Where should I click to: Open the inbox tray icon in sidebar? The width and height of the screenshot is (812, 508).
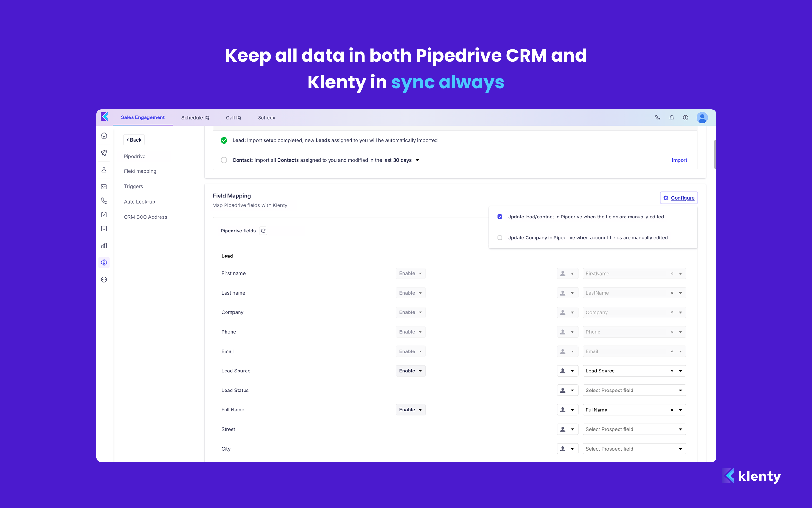tap(104, 229)
